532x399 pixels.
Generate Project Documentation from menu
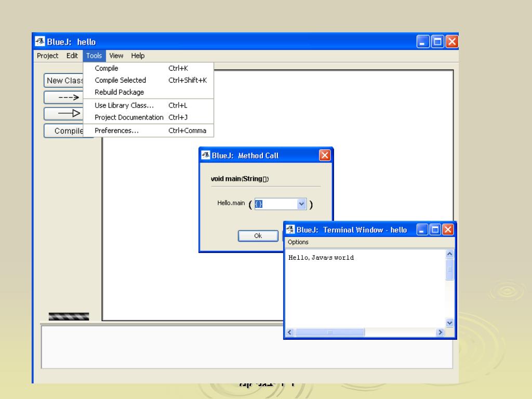[x=149, y=117]
